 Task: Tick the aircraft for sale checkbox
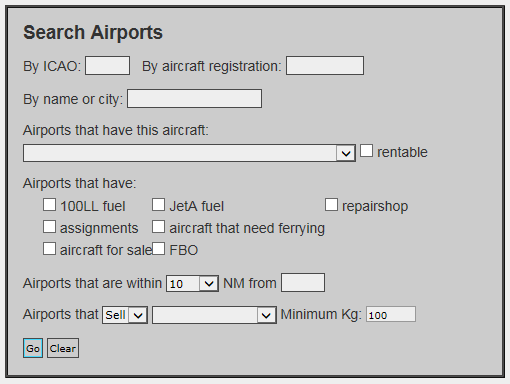49,249
